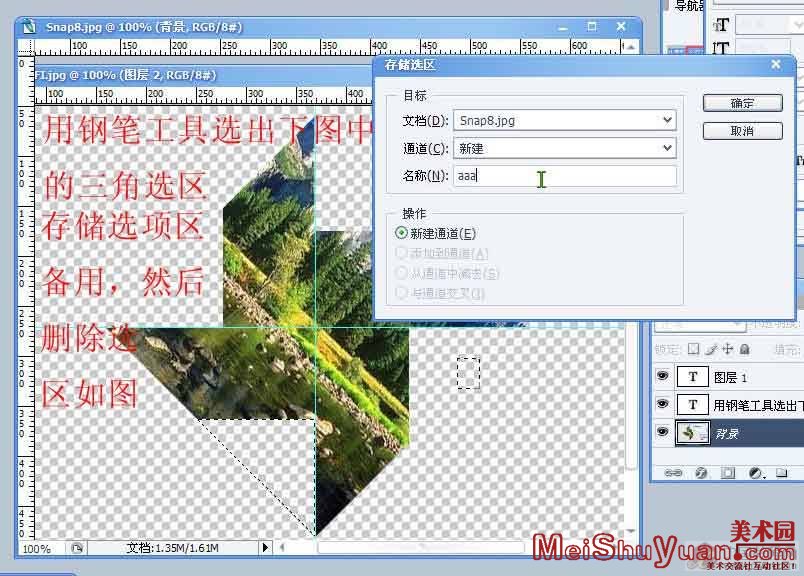
Task: Toggle visibility of layer 图层 1
Action: click(662, 376)
